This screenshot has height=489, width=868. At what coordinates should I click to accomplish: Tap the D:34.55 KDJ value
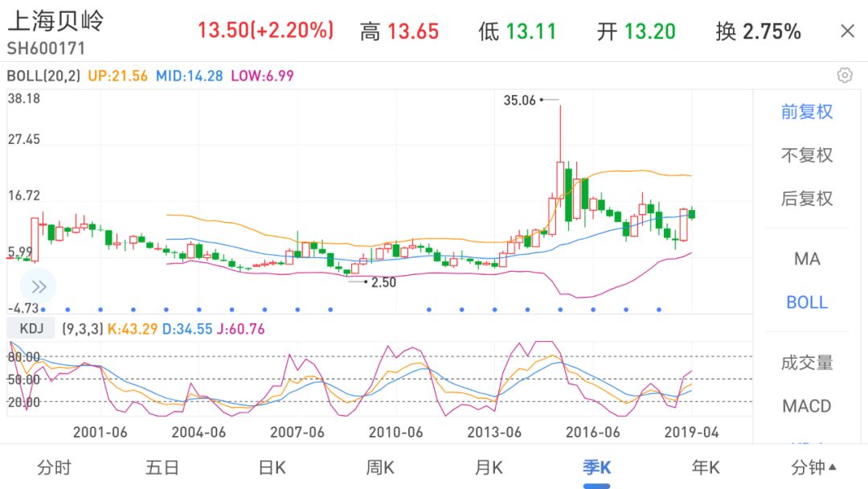187,329
